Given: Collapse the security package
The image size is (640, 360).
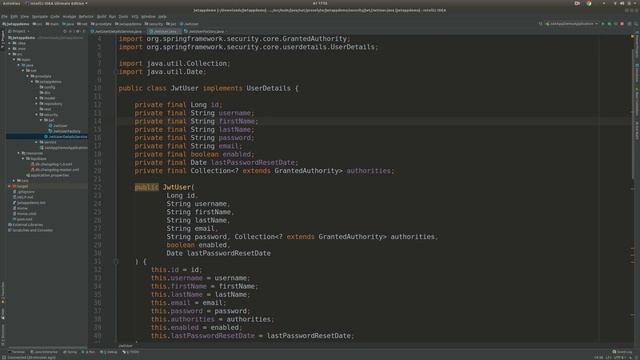Looking at the screenshot, I should (x=36, y=115).
